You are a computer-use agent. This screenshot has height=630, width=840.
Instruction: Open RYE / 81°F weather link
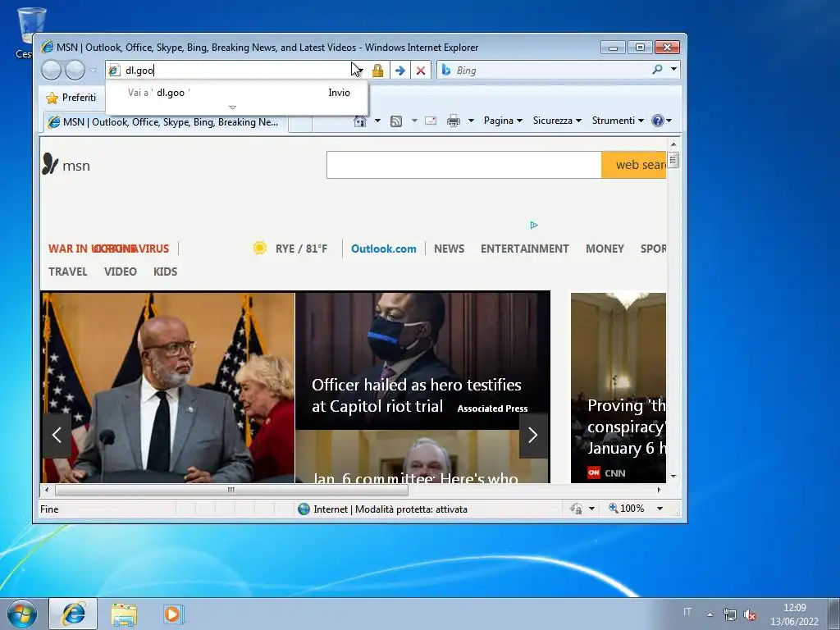[x=301, y=249]
